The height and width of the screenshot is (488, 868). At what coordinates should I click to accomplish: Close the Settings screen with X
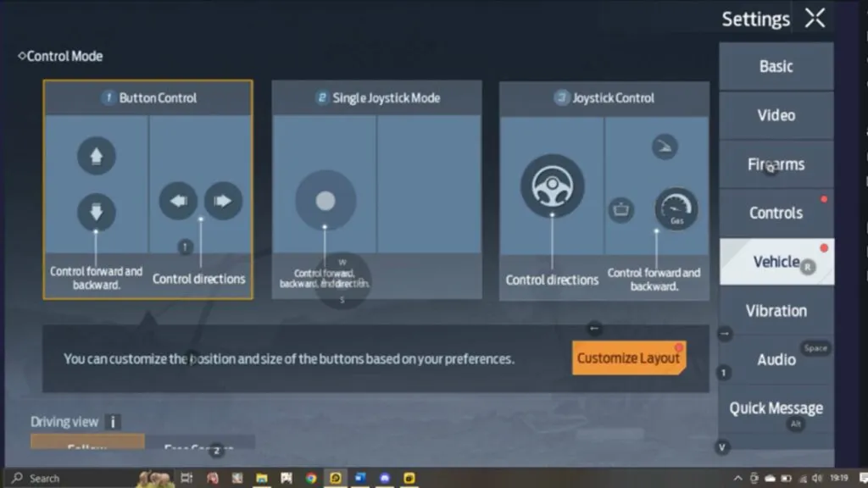coord(815,19)
